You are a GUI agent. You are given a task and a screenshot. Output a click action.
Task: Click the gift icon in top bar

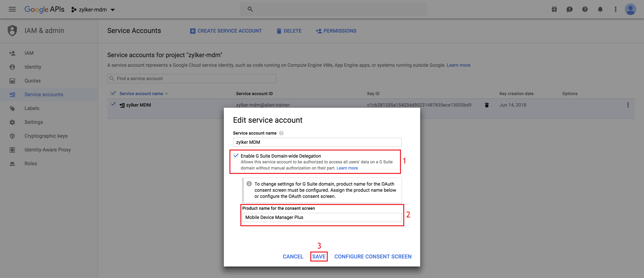pos(554,10)
